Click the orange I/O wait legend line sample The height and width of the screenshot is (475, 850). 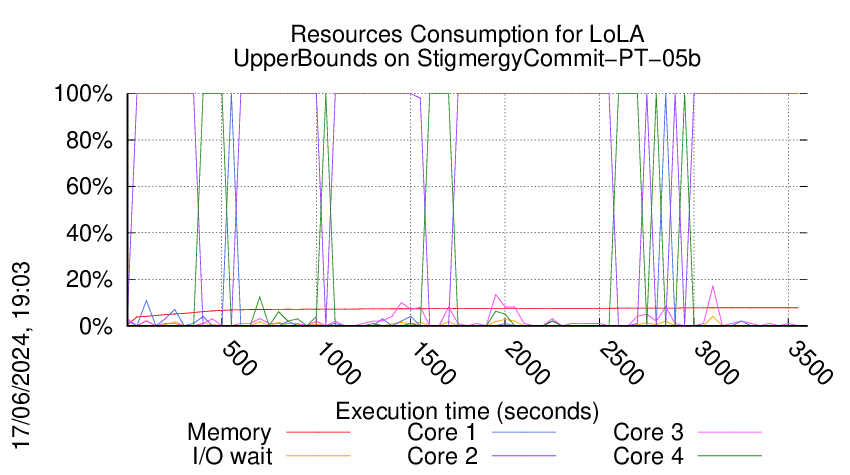(318, 456)
